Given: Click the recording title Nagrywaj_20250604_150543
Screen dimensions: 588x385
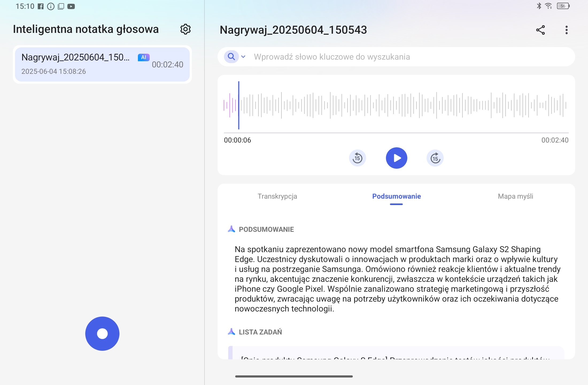Looking at the screenshot, I should pyautogui.click(x=293, y=30).
